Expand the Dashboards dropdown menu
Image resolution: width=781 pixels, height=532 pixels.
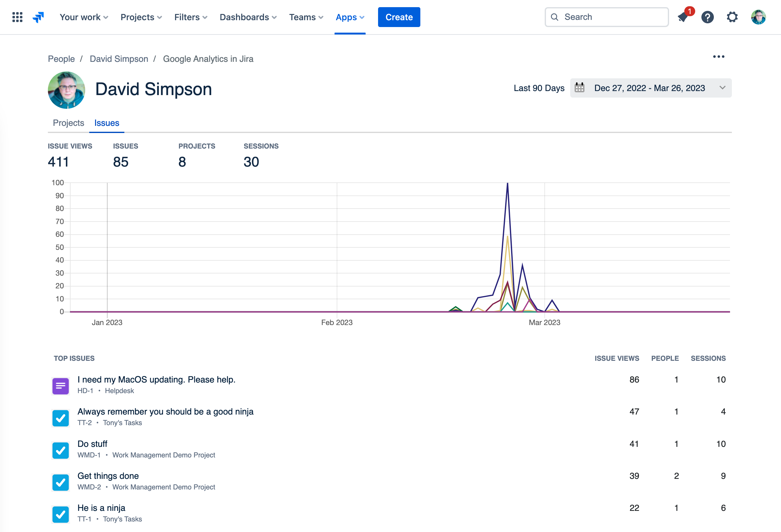tap(248, 17)
